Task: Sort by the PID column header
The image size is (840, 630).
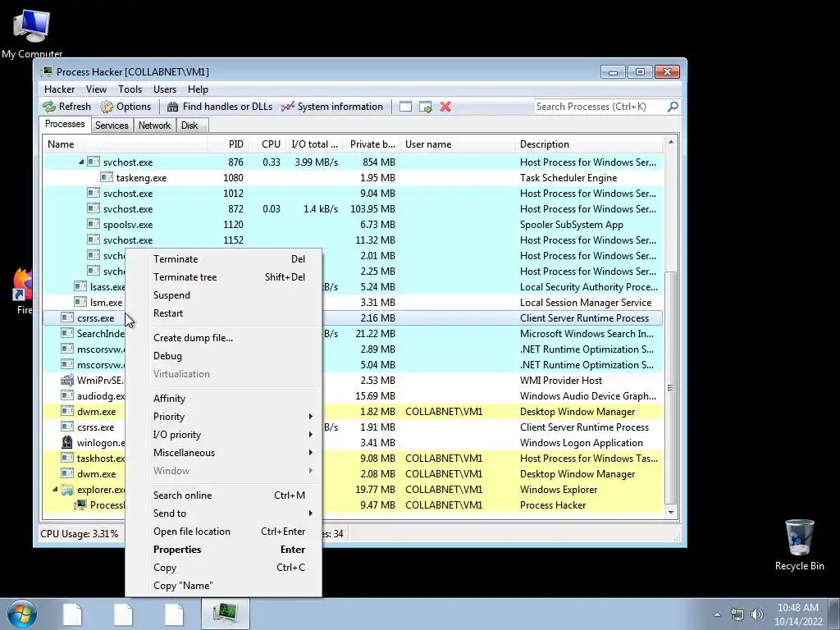Action: (x=228, y=144)
